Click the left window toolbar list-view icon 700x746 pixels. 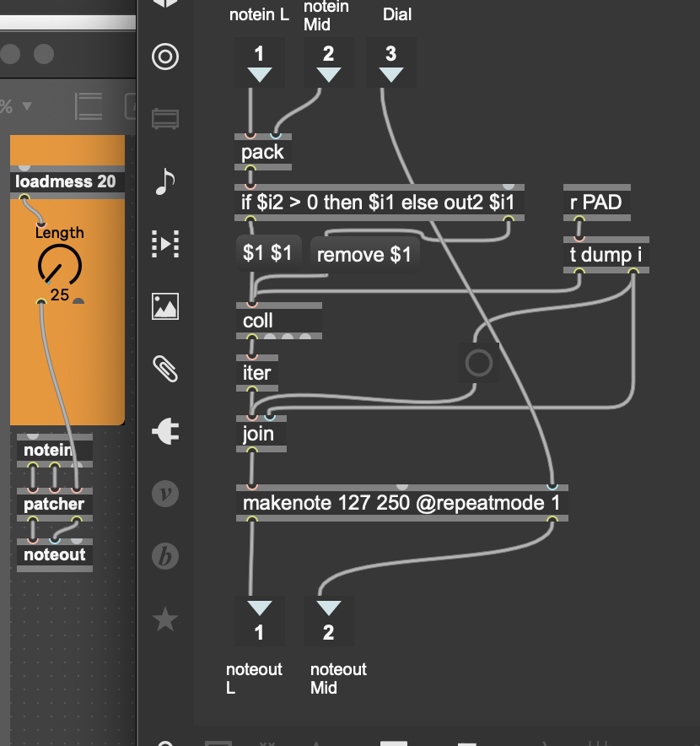pyautogui.click(x=89, y=105)
